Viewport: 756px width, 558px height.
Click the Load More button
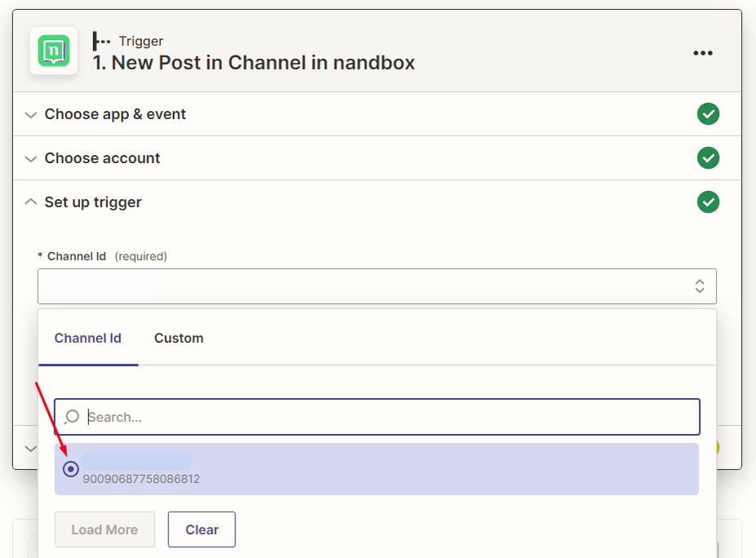pyautogui.click(x=105, y=529)
